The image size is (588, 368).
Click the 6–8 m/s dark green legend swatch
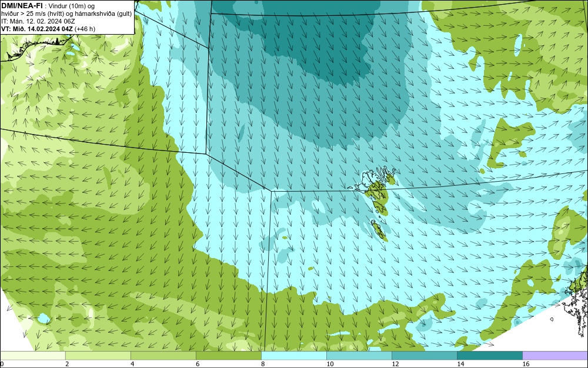(x=228, y=355)
